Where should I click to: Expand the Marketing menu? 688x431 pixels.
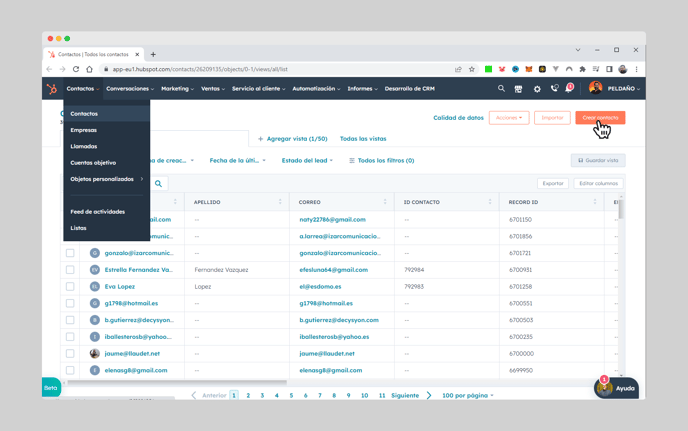[x=177, y=89]
